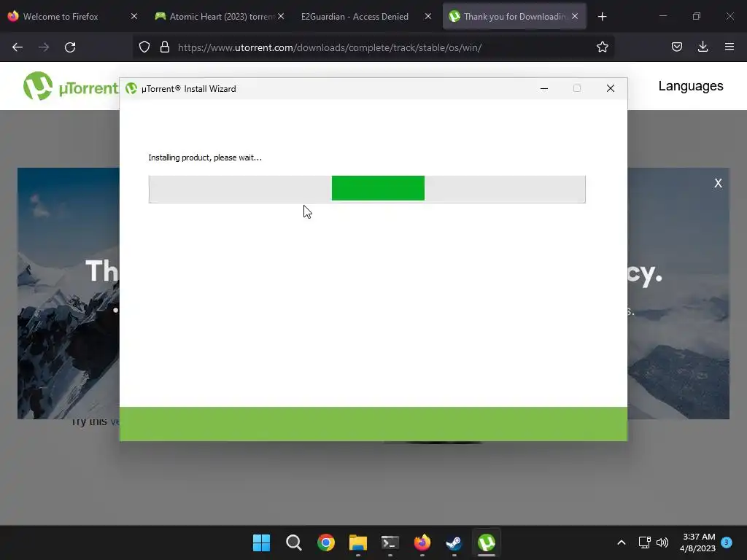Go forward with the browser forward arrow
Viewport: 747px width, 560px height.
pyautogui.click(x=44, y=47)
